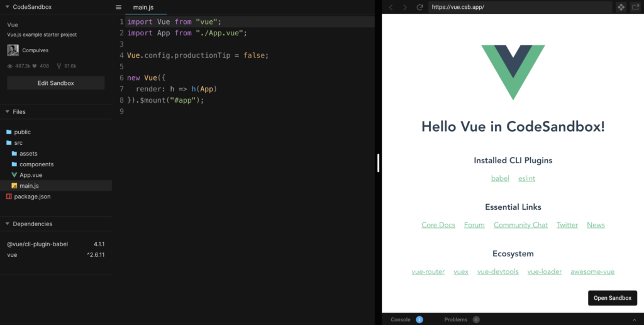Image resolution: width=644 pixels, height=325 pixels.
Task: Click the fork count icon
Action: 59,66
